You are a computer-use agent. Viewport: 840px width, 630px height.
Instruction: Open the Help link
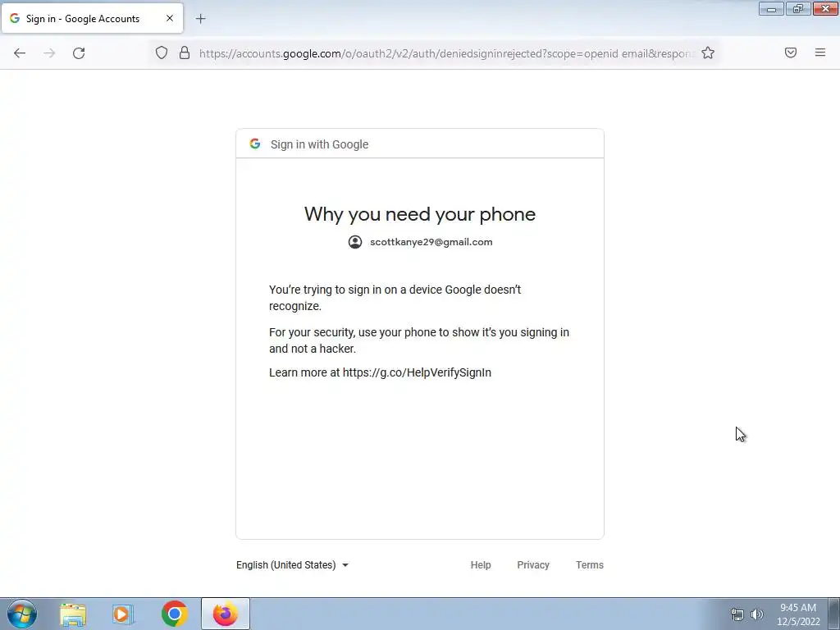481,564
